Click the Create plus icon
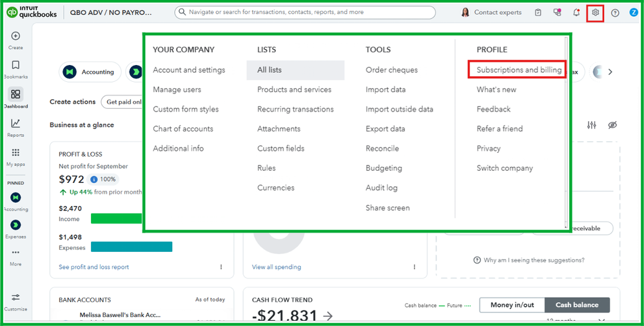Image resolution: width=644 pixels, height=326 pixels. (15, 37)
